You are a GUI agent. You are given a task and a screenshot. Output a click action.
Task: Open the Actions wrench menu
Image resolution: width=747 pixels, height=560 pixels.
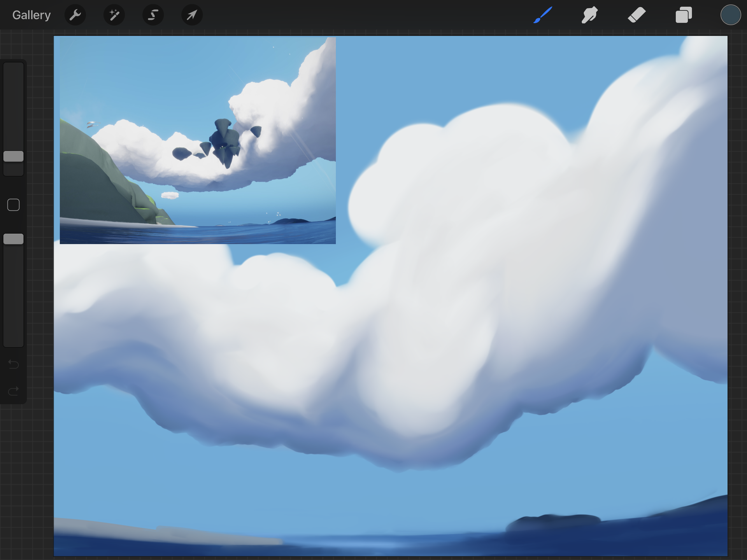pyautogui.click(x=75, y=15)
